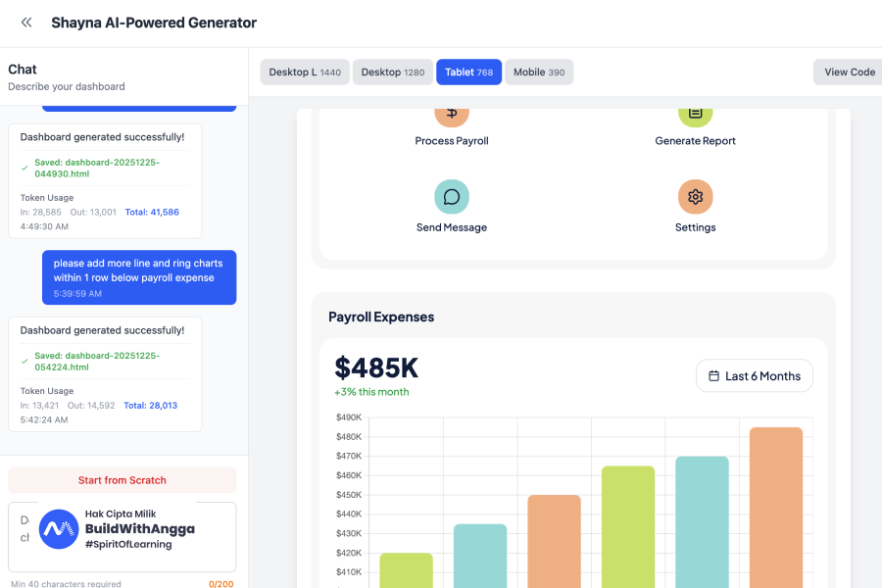882x588 pixels.
Task: Click green checkmark beside dashboard-20251225-044930.html
Action: tap(24, 168)
